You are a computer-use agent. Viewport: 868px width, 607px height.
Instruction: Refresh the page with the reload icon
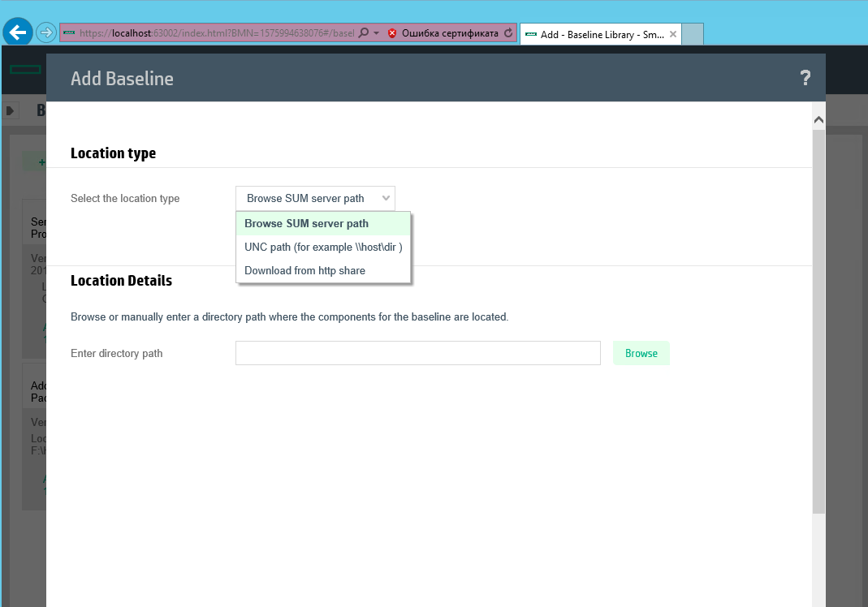pyautogui.click(x=508, y=33)
